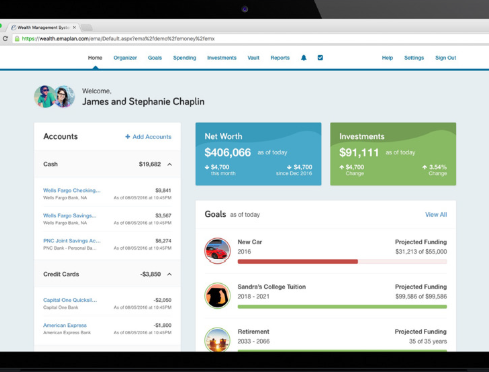Open the Wells Fargo Checking account
The height and width of the screenshot is (372, 489).
[72, 190]
